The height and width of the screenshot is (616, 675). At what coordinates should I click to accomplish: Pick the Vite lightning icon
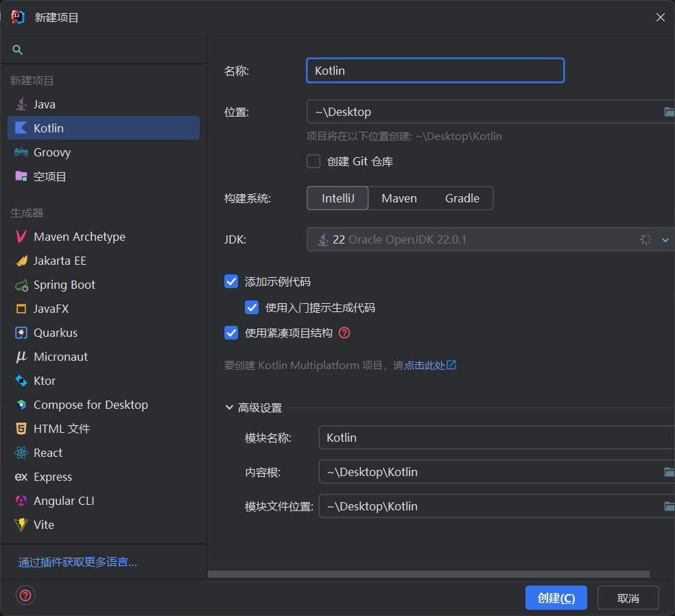[21, 525]
